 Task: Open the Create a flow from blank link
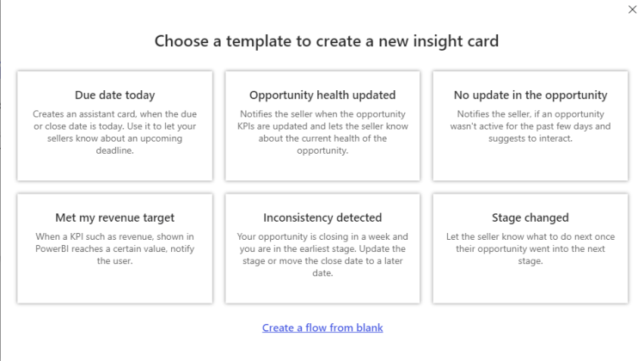click(322, 327)
